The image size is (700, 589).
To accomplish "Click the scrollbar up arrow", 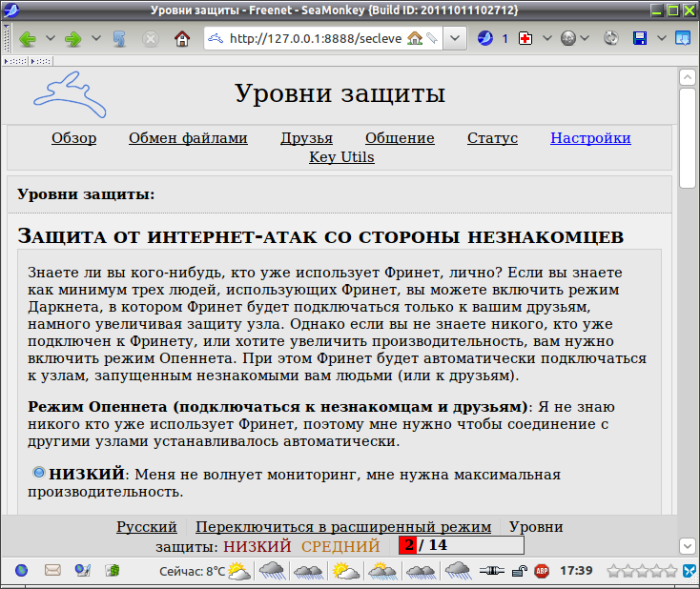I will 688,77.
